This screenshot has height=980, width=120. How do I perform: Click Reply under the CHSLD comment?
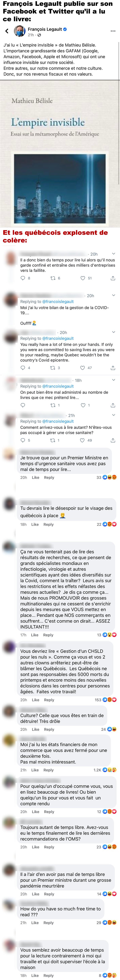(49, 700)
